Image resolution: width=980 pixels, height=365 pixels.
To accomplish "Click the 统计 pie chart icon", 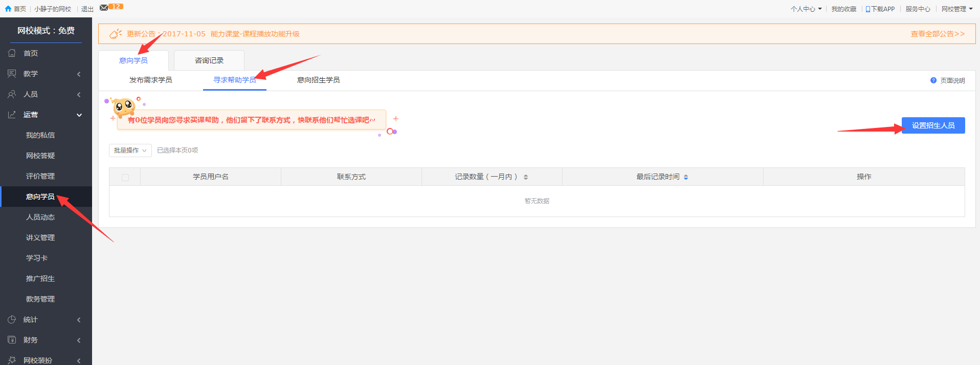I will [x=12, y=319].
